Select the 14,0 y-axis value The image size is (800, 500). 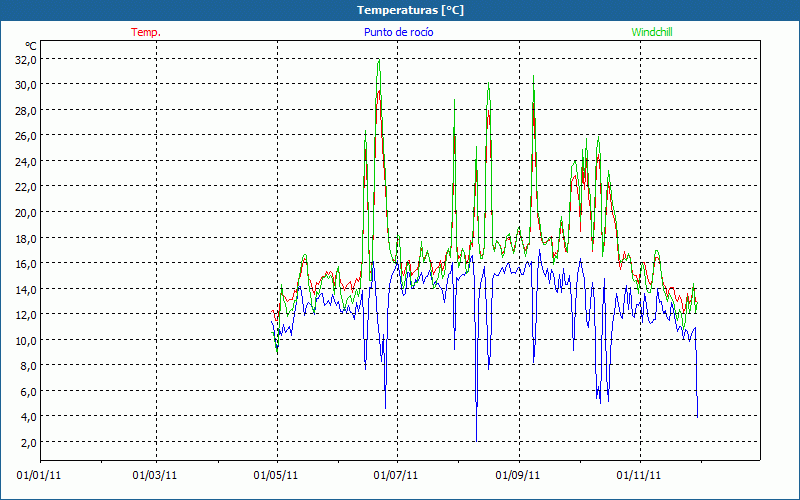coord(26,289)
